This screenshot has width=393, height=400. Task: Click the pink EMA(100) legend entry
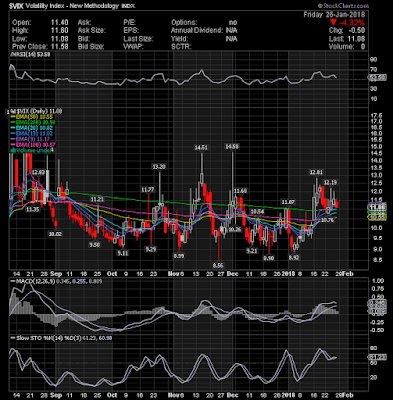click(33, 145)
